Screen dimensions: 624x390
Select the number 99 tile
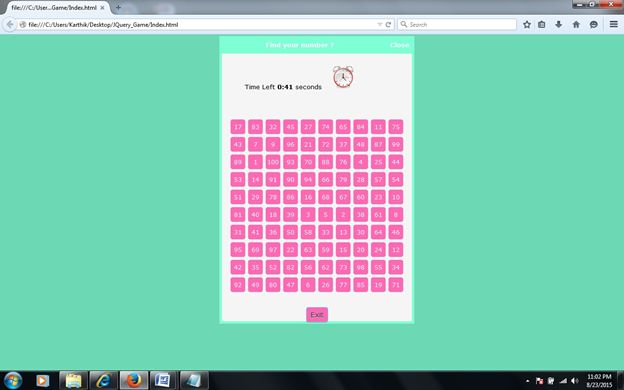[x=396, y=144]
